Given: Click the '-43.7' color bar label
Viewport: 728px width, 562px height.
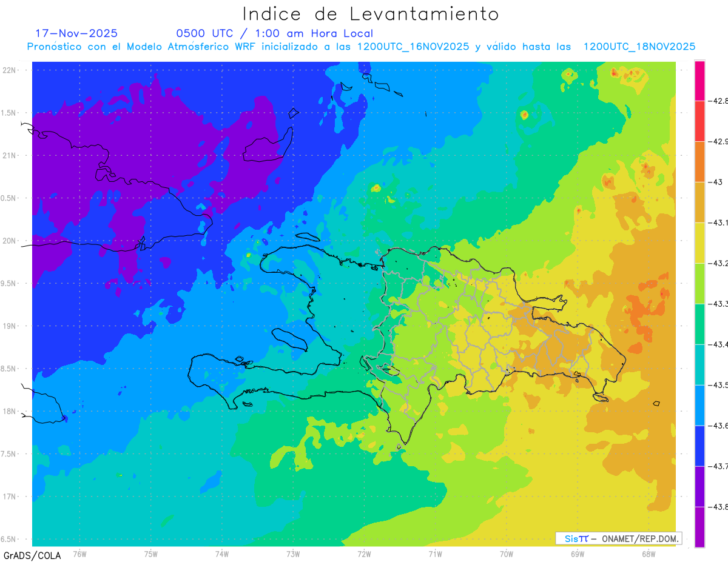Looking at the screenshot, I should tap(718, 466).
